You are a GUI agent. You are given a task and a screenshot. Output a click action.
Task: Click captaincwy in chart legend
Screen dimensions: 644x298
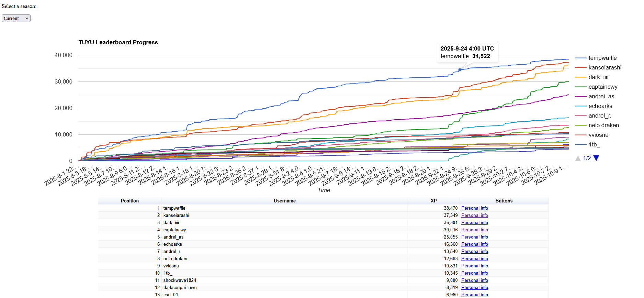603,87
